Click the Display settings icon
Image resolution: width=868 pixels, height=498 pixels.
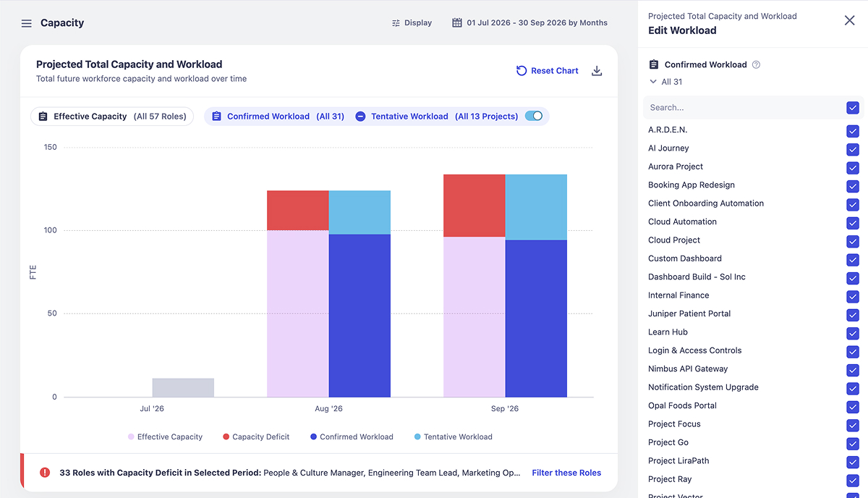pos(396,23)
